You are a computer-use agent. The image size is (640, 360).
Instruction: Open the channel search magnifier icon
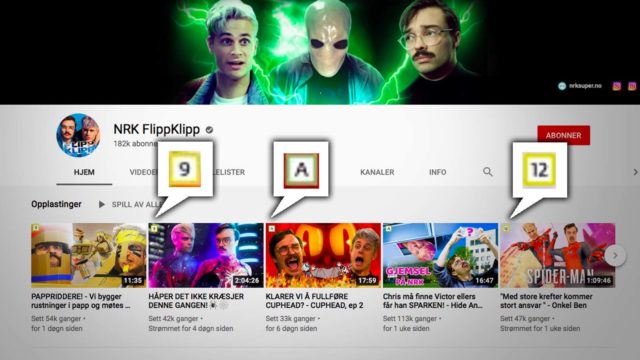pos(488,172)
